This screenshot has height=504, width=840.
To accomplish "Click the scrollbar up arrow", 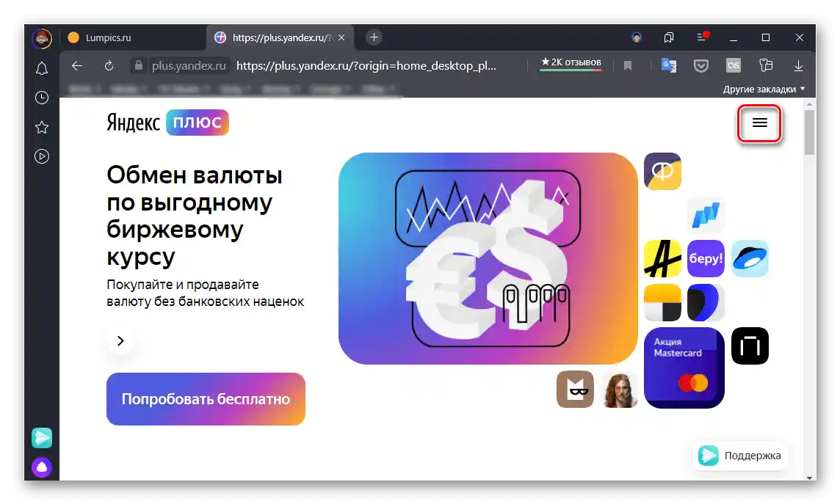I will click(x=809, y=103).
